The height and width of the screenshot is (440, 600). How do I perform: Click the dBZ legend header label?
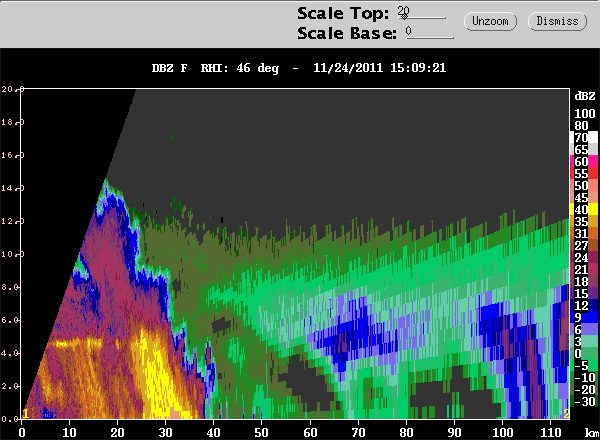click(585, 96)
